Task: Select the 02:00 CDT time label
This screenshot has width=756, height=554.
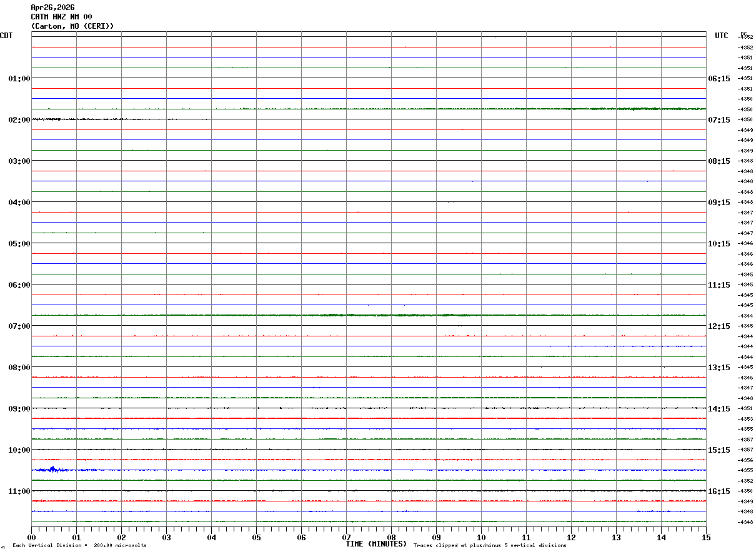Action: click(x=19, y=119)
